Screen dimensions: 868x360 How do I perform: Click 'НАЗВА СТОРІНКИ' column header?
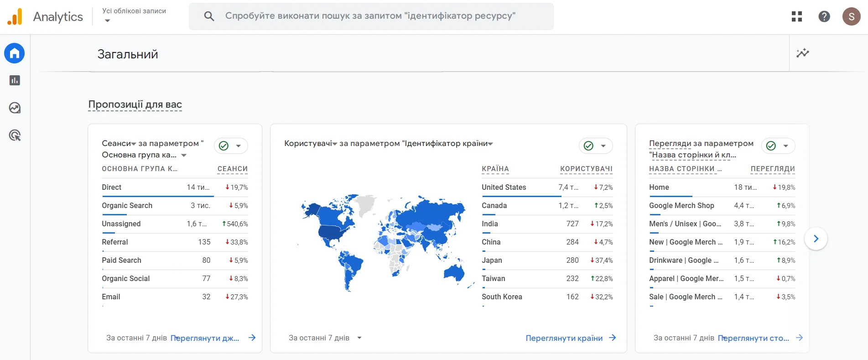(686, 169)
